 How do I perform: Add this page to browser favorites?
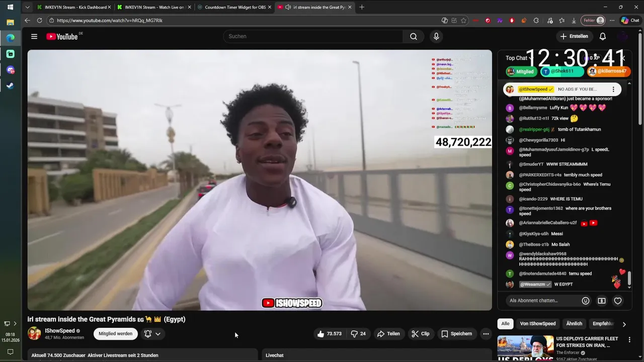463,21
